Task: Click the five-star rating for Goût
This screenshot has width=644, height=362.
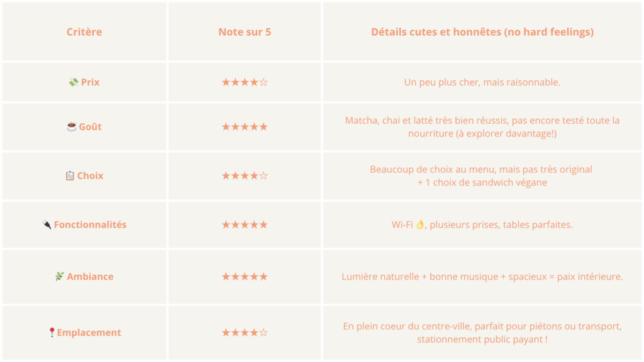Action: [245, 126]
